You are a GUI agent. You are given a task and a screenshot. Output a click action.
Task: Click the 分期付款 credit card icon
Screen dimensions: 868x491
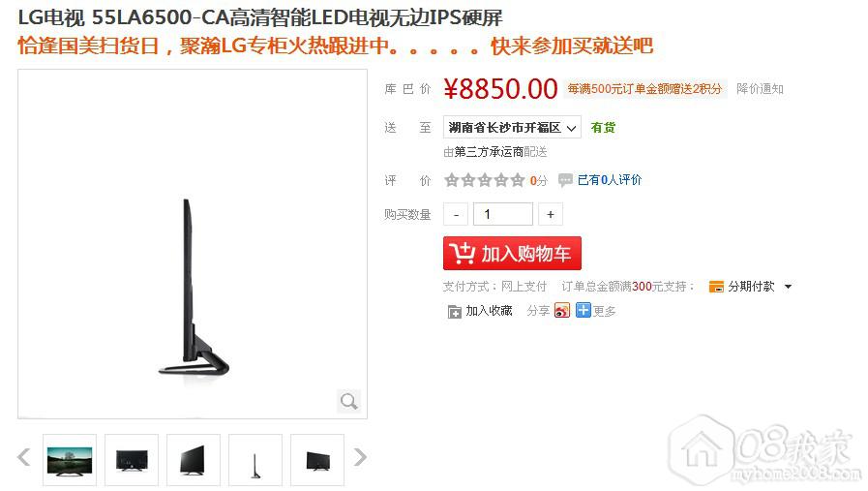pos(716,287)
